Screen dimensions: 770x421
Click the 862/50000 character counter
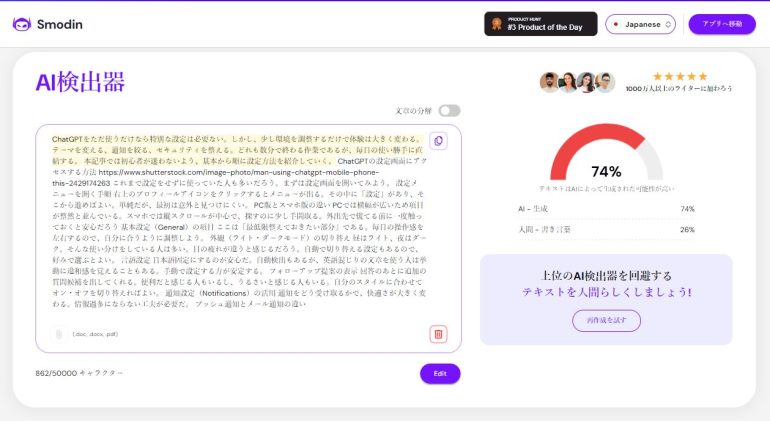79,373
